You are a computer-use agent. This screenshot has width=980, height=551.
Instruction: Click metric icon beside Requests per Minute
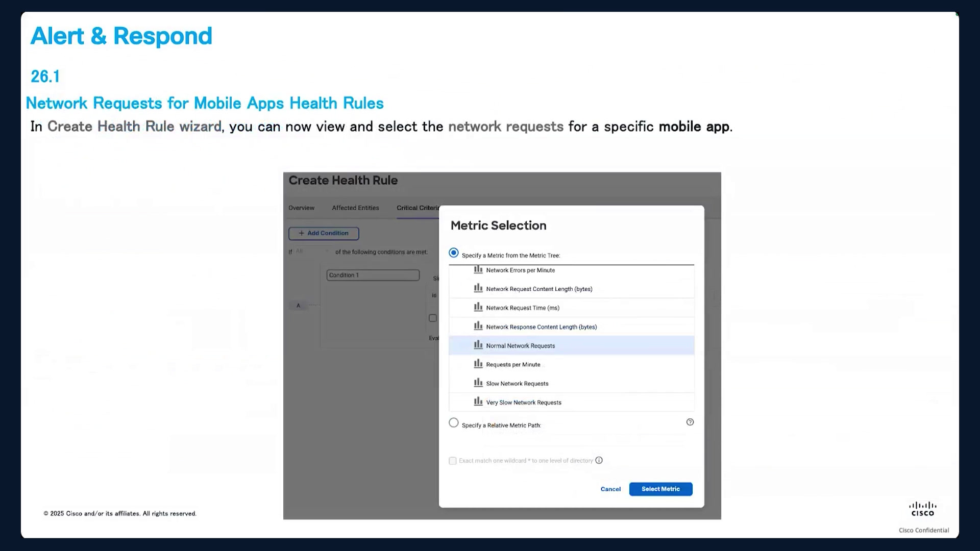[478, 364]
